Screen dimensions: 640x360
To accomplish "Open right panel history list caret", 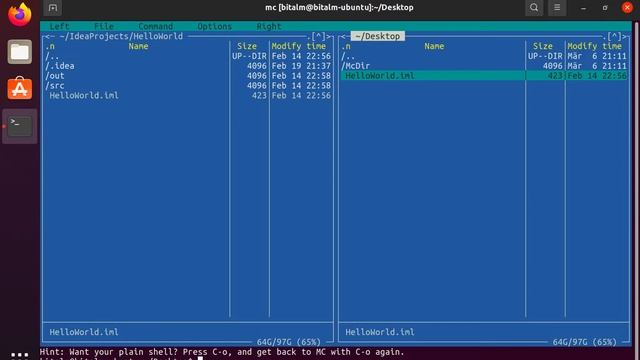I will [615, 37].
